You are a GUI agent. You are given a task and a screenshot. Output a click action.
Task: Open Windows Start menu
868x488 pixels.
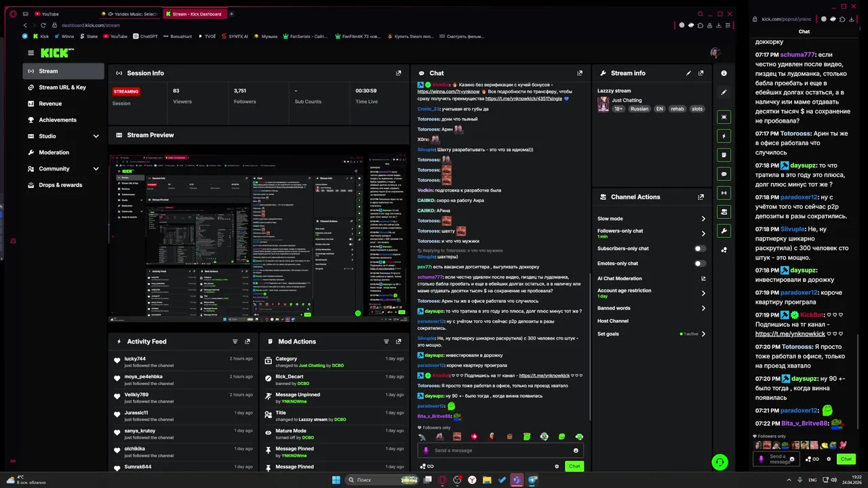coord(336,480)
